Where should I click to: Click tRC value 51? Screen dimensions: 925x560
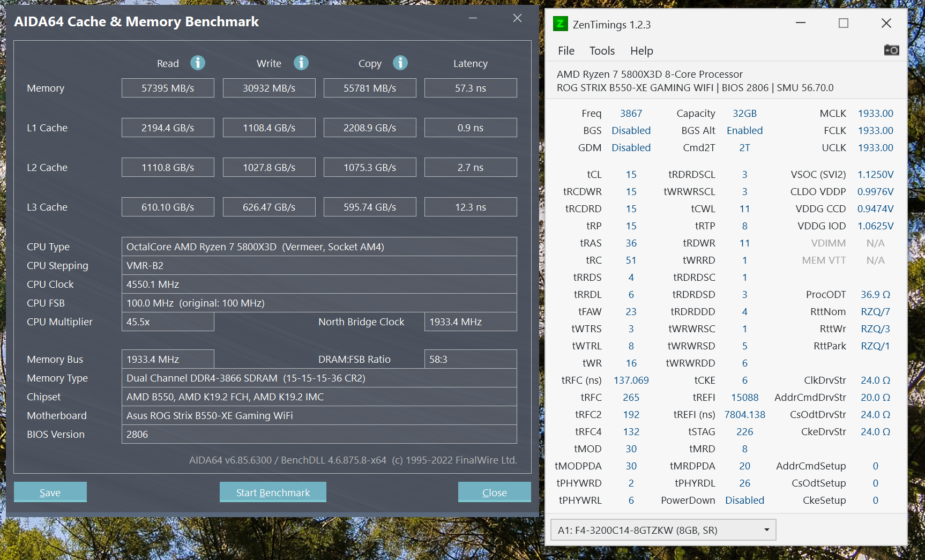pyautogui.click(x=631, y=260)
